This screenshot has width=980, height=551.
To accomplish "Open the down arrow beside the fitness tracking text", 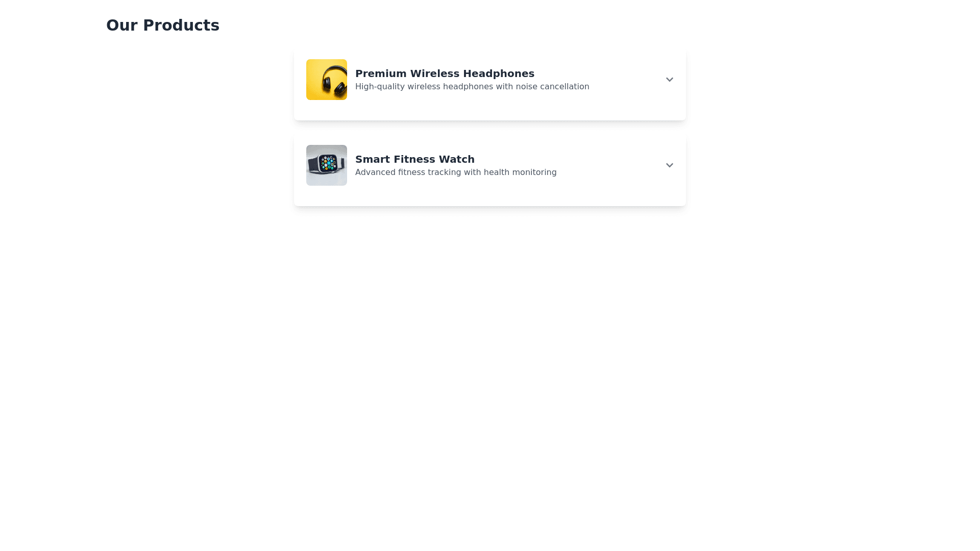I will click(669, 165).
